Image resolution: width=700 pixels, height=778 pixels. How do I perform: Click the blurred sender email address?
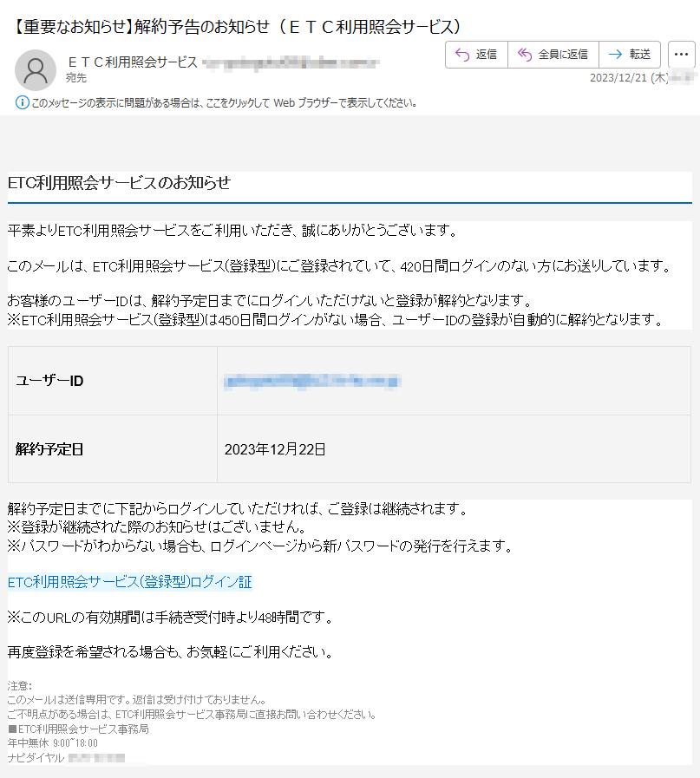point(291,62)
